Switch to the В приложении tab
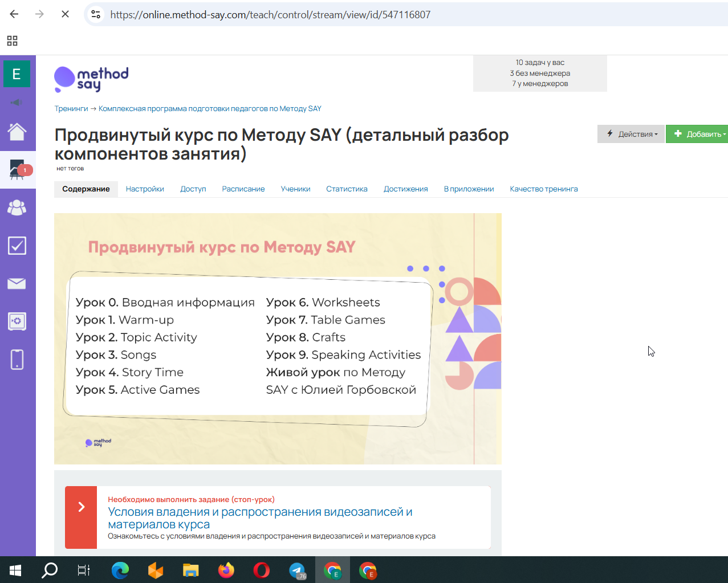Image resolution: width=728 pixels, height=583 pixels. [469, 189]
